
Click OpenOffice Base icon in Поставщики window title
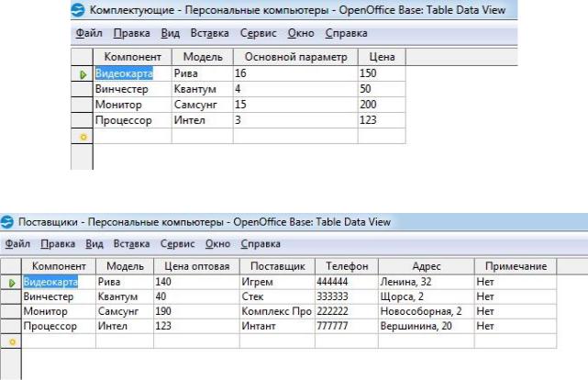(6, 222)
